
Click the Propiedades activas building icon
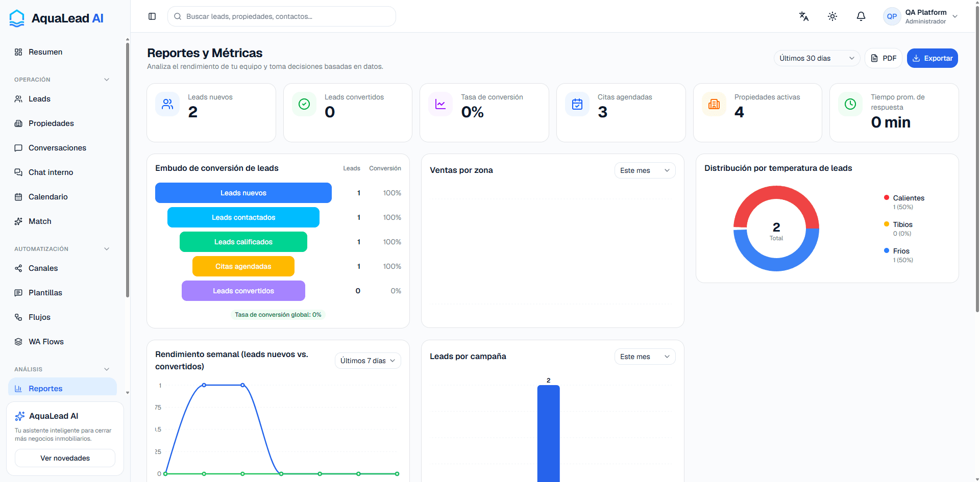[x=714, y=104]
